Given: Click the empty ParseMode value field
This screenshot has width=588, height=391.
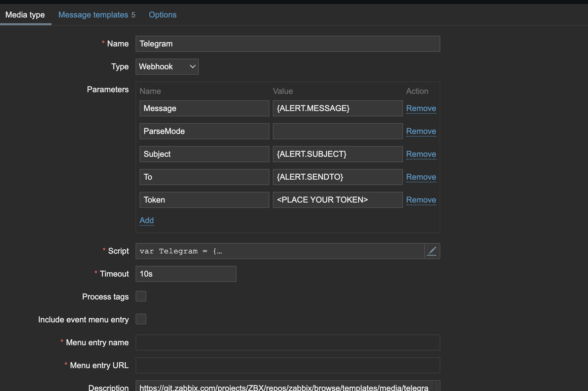Looking at the screenshot, I should pos(338,131).
